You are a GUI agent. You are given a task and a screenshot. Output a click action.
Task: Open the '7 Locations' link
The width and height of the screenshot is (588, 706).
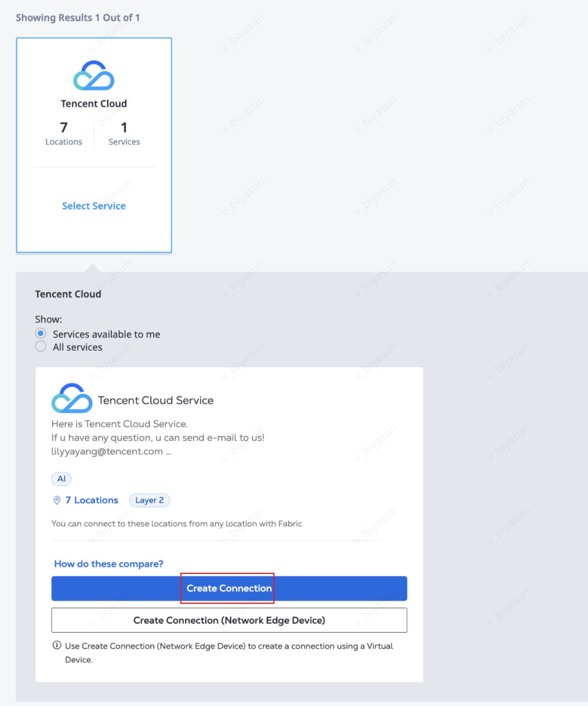pos(92,500)
